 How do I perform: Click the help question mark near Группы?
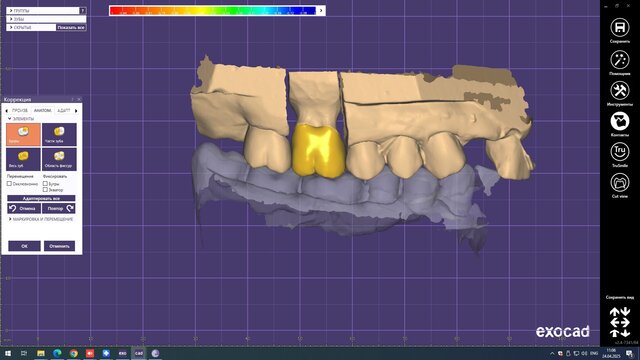click(83, 11)
